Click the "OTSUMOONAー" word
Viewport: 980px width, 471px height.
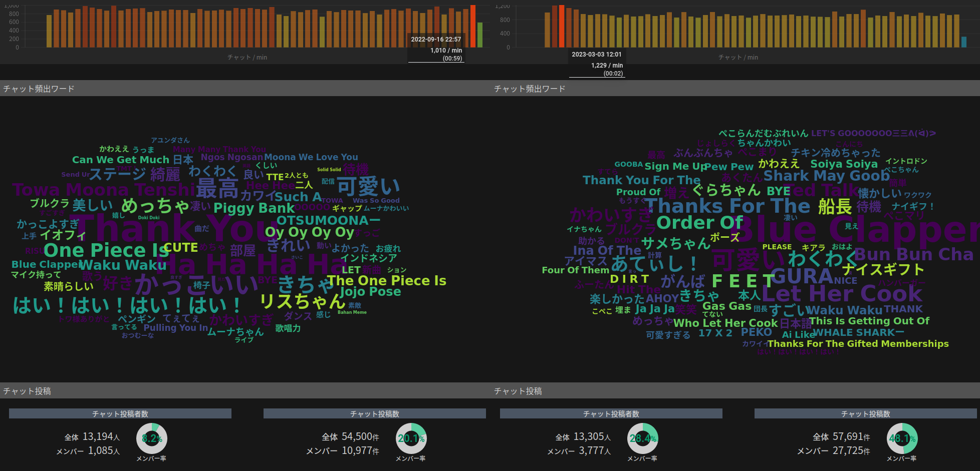click(328, 220)
